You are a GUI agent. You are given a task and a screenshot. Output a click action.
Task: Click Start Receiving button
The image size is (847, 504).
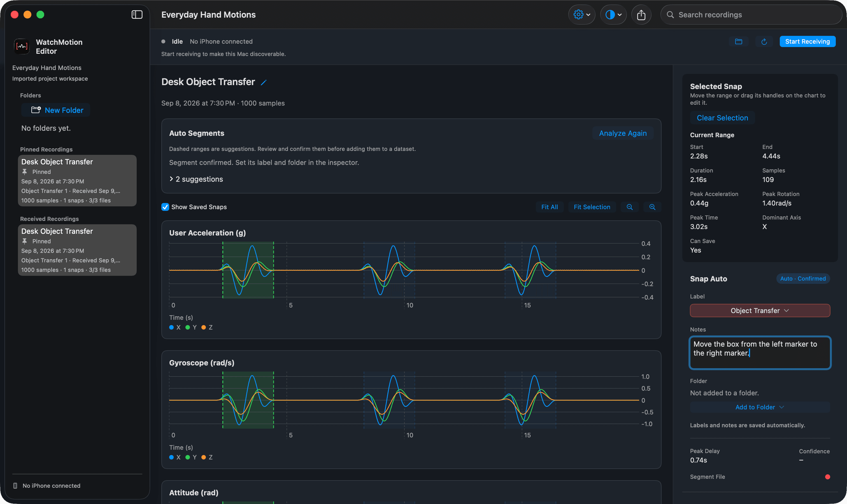click(x=807, y=41)
